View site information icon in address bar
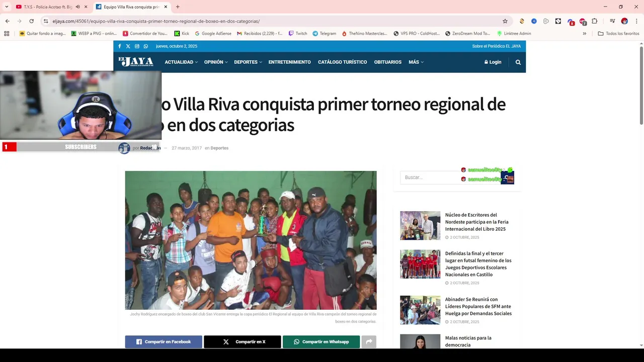644x362 pixels. click(x=46, y=21)
